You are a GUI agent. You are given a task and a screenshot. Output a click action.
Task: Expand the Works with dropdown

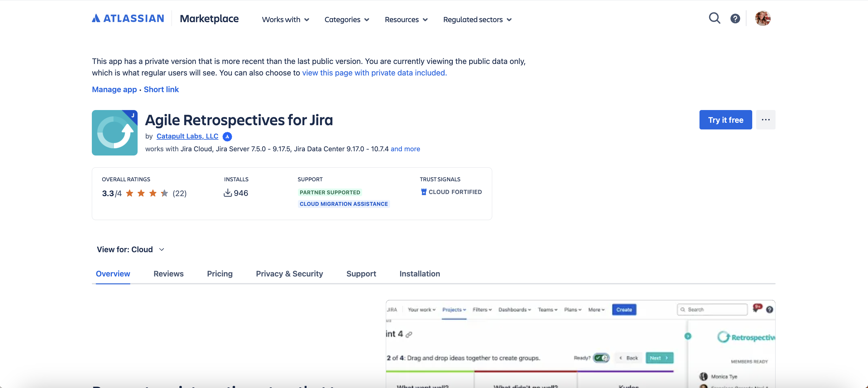pyautogui.click(x=285, y=20)
